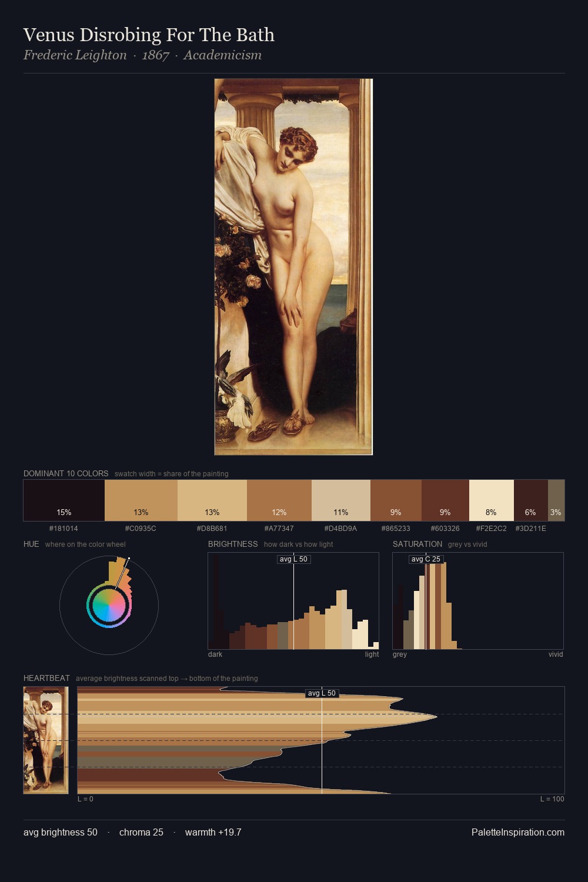The height and width of the screenshot is (882, 588).
Task: Click the 'avg brightness 50' footer stat
Action: pos(61,832)
